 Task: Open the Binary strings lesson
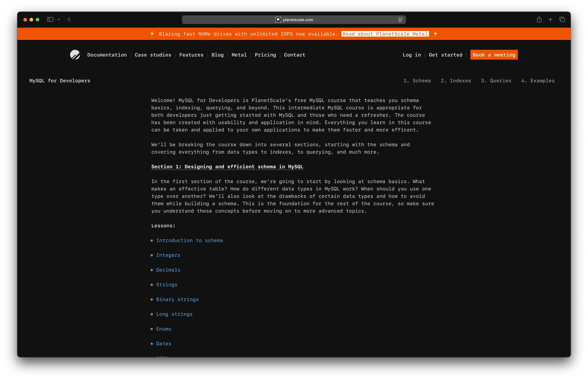[x=177, y=299]
